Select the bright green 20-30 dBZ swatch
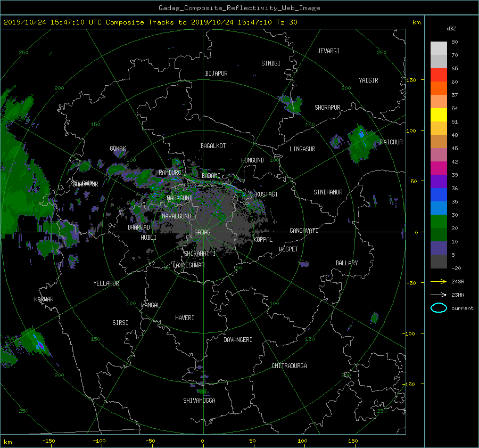The image size is (479, 448). coord(439,222)
